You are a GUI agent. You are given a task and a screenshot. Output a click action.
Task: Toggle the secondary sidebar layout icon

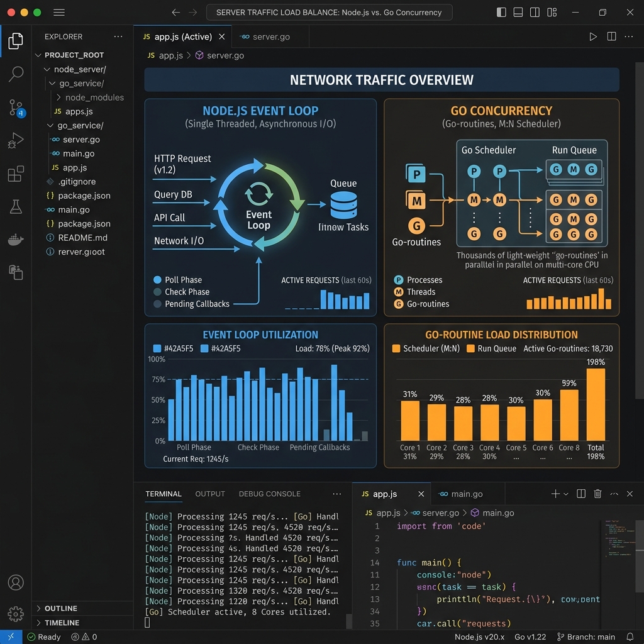(x=535, y=13)
